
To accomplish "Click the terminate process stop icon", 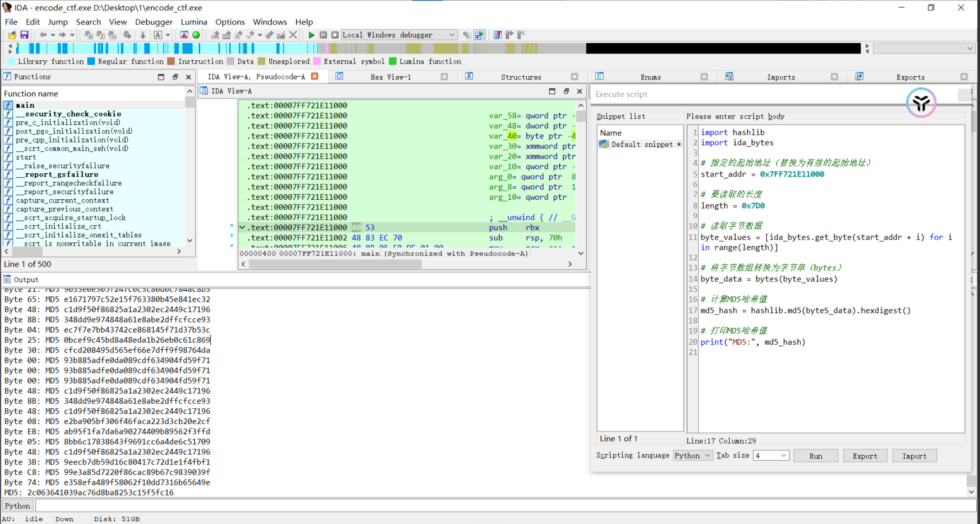I will pos(335,35).
